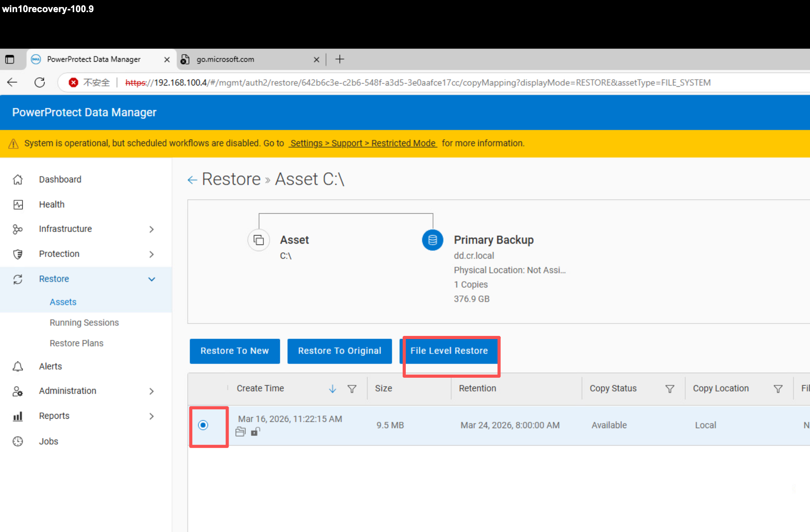Click the Jobs clock icon

(18, 441)
